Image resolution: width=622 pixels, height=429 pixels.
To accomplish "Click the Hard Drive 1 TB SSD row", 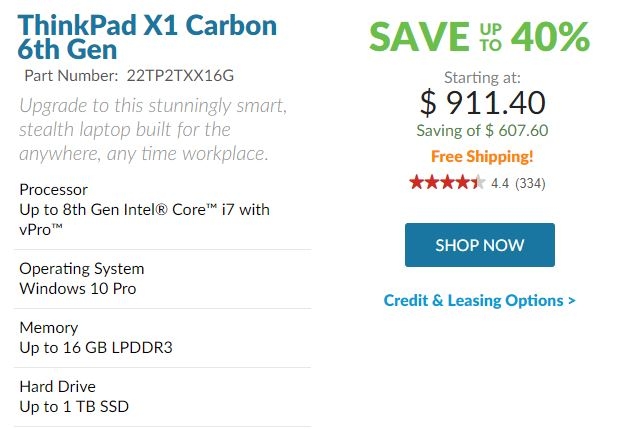I will coord(163,397).
